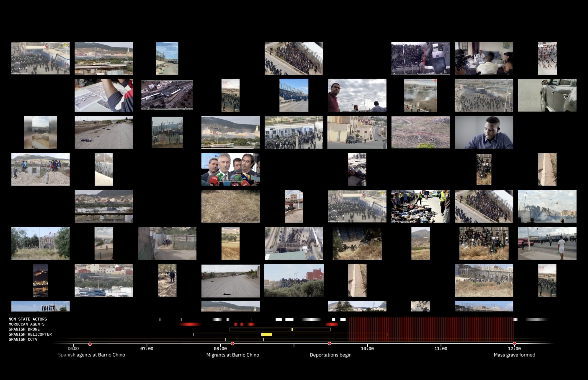Open the grey SUV car thumbnail
This screenshot has width=588, height=380.
coord(547,95)
